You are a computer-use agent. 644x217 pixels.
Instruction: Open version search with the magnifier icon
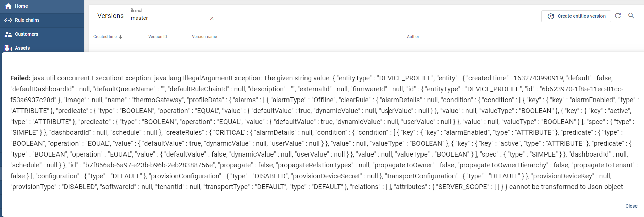click(x=631, y=16)
